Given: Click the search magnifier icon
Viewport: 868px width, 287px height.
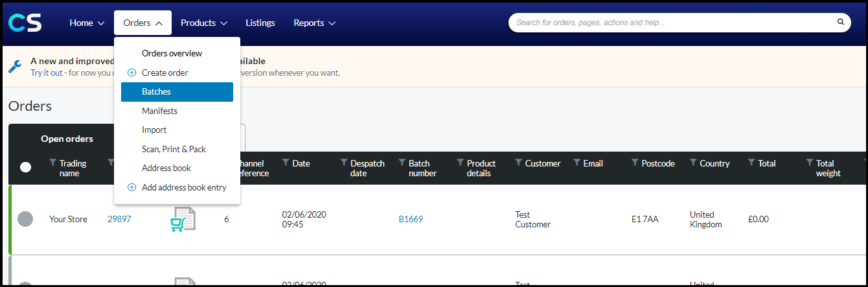Looking at the screenshot, I should pyautogui.click(x=841, y=22).
